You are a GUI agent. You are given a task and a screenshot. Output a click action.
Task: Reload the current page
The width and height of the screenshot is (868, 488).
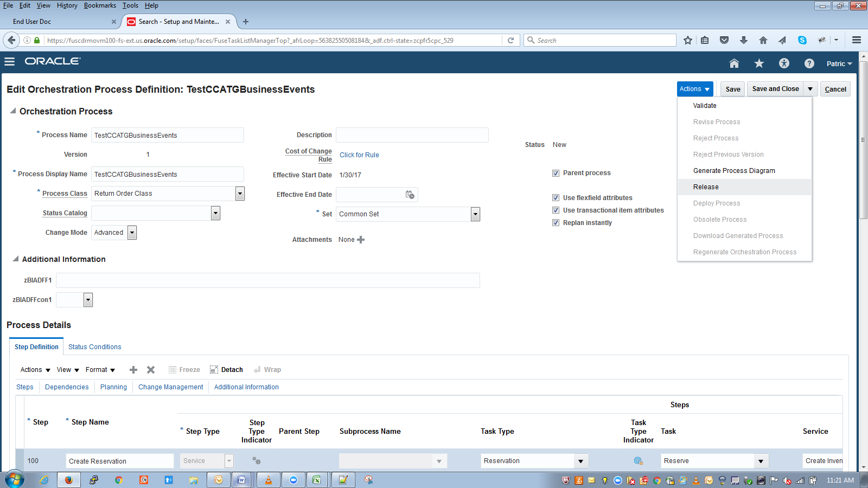510,40
